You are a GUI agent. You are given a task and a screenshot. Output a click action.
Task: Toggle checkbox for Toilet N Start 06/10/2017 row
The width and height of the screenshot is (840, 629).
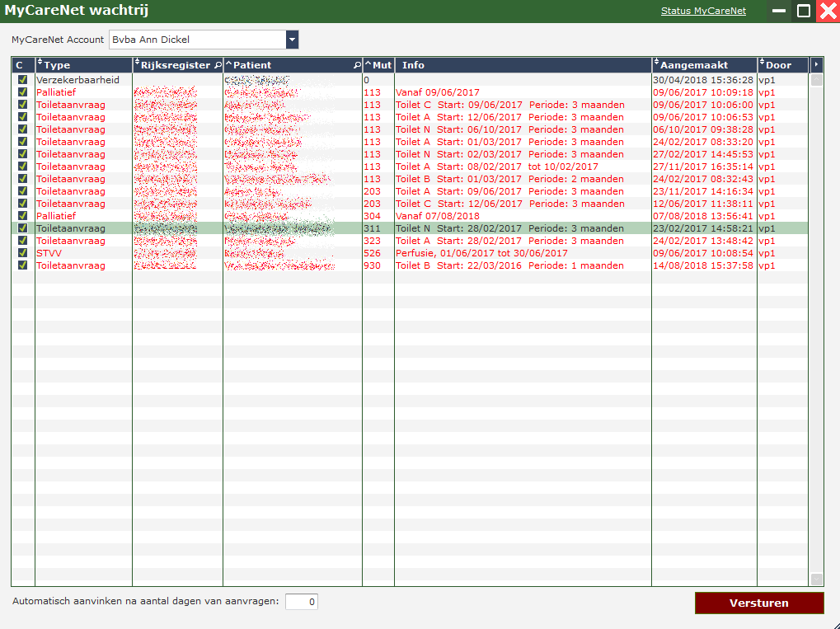coord(22,129)
